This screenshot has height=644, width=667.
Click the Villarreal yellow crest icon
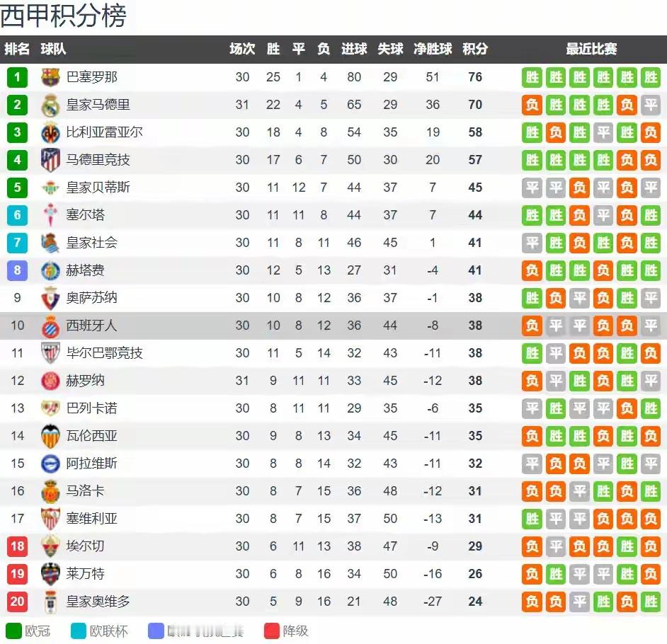51,132
